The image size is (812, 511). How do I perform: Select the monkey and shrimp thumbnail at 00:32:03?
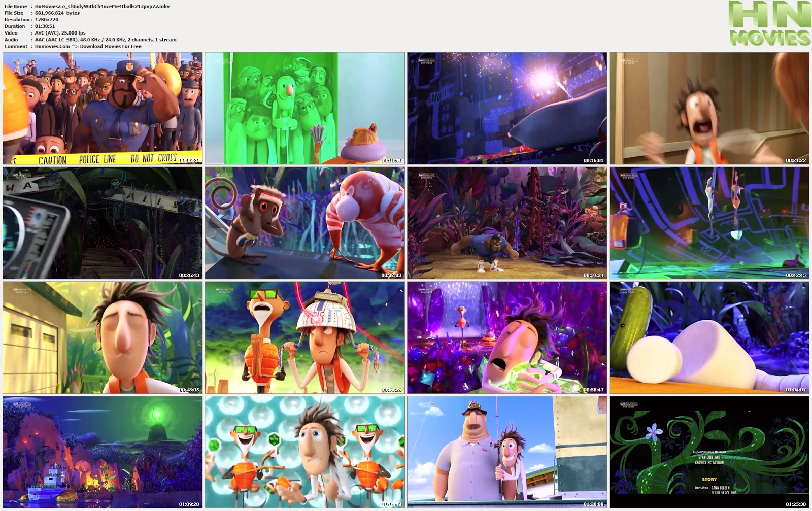pyautogui.click(x=304, y=223)
